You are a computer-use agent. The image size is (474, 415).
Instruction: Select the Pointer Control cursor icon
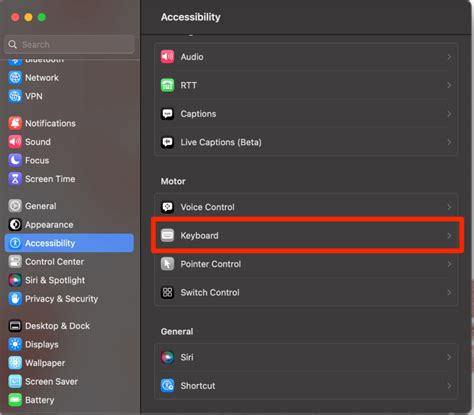click(x=167, y=264)
